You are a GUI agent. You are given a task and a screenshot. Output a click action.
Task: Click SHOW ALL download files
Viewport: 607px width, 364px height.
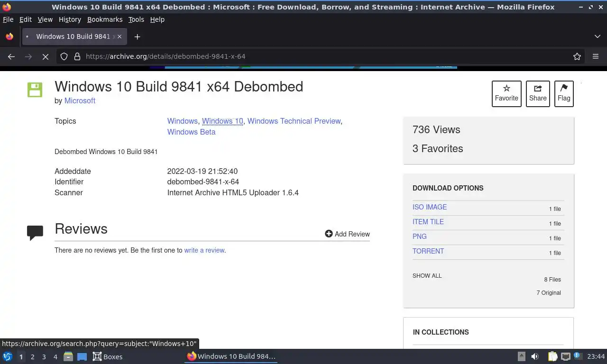click(427, 276)
